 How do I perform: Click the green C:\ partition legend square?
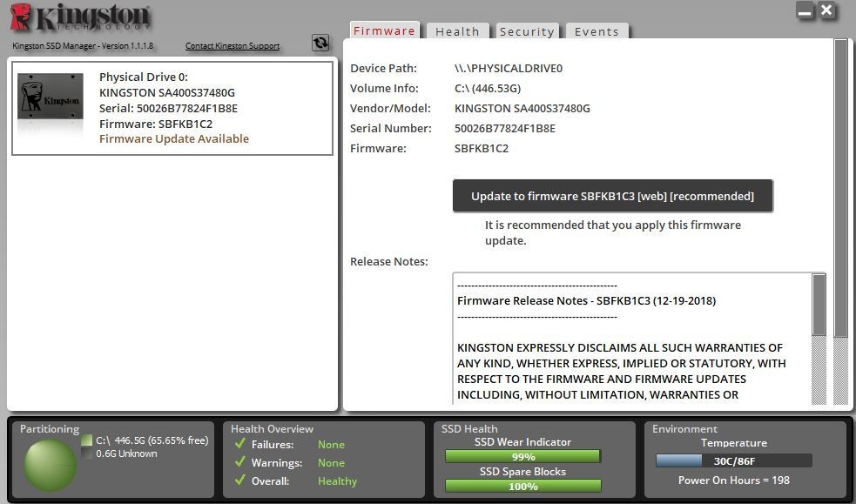[86, 440]
